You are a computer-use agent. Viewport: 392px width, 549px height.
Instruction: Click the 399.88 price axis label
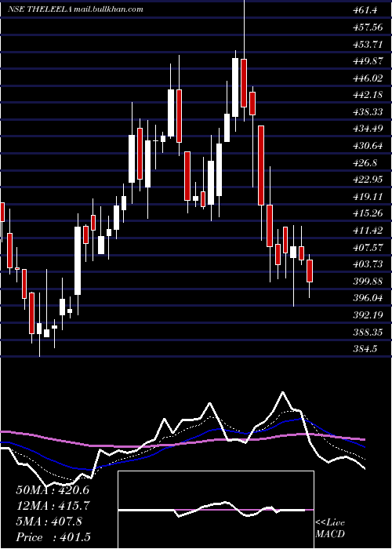(368, 282)
